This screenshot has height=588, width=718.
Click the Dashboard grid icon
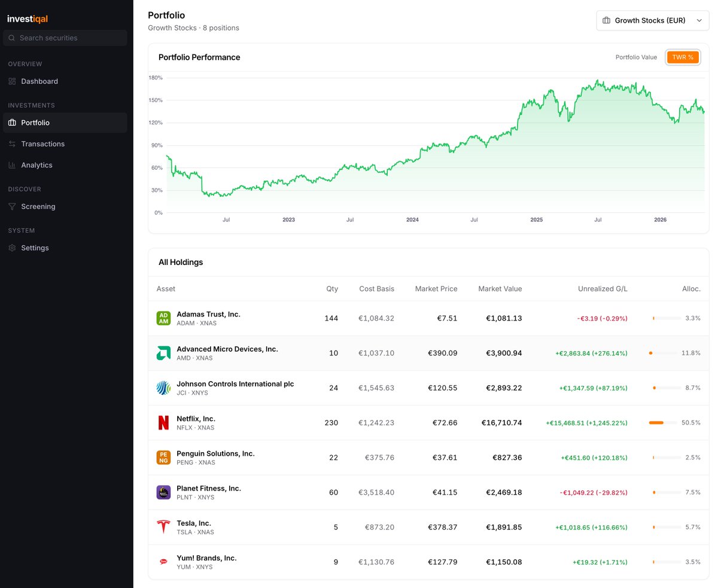point(12,81)
